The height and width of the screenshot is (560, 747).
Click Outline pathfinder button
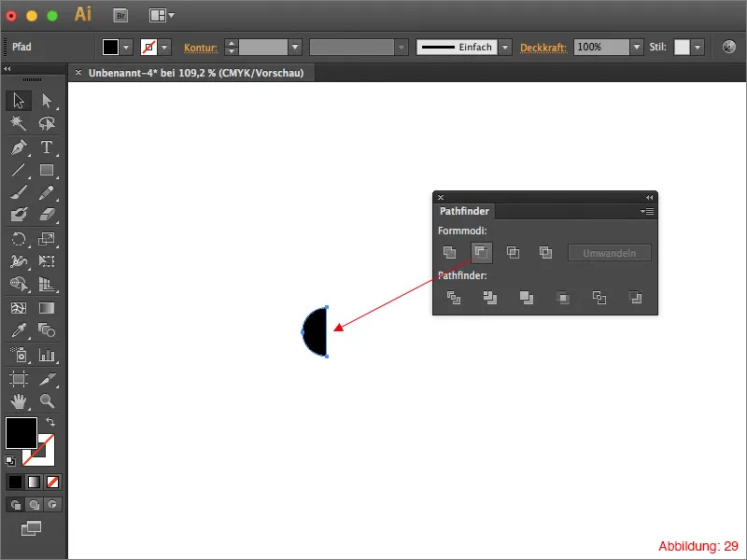599,298
